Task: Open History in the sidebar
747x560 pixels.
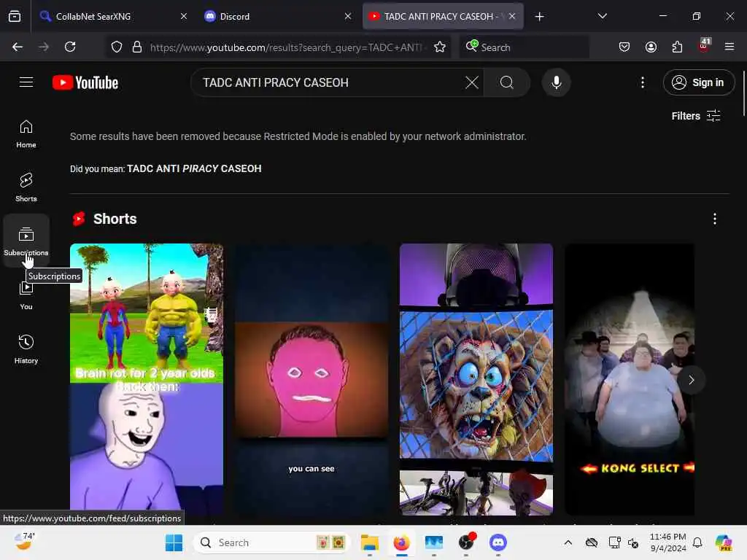Action: (26, 349)
